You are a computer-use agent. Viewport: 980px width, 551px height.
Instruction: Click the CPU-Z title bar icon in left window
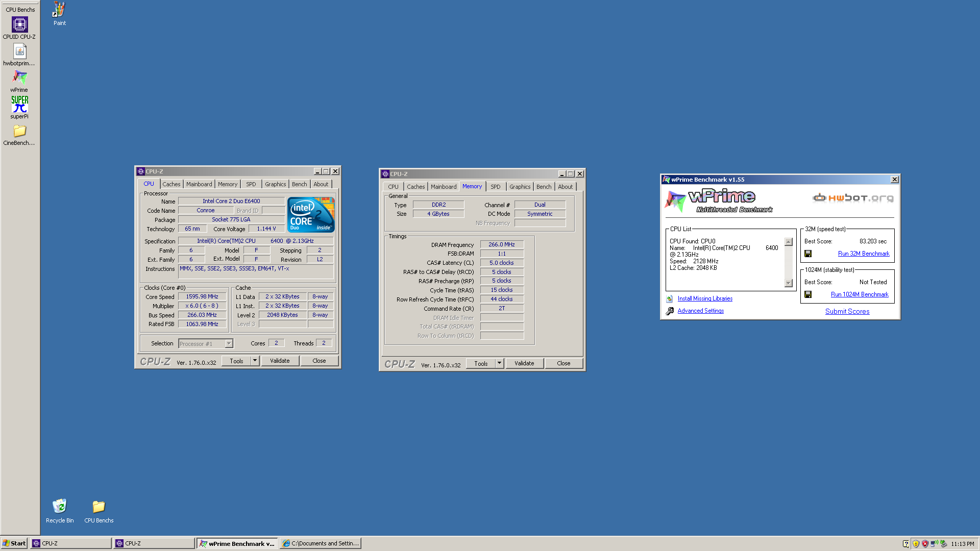click(141, 171)
